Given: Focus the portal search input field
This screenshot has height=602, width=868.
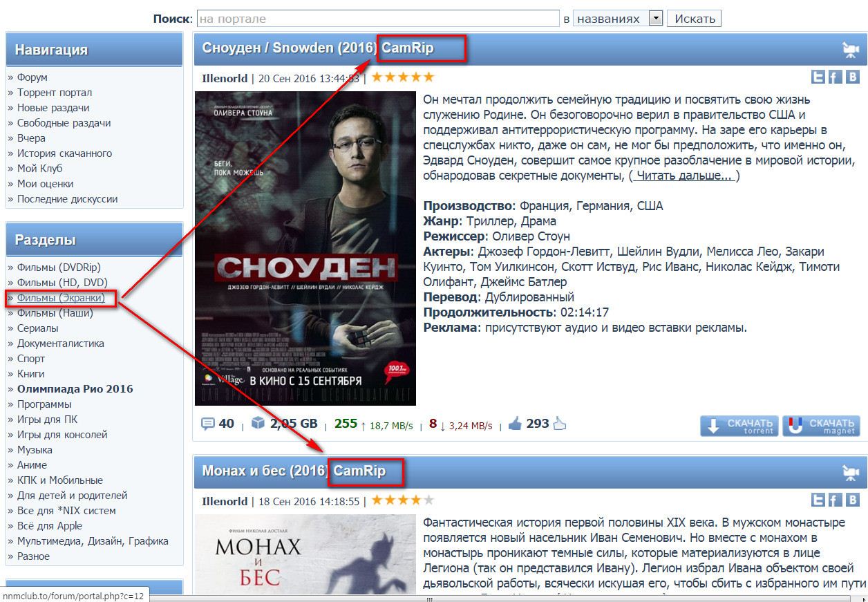Looking at the screenshot, I should [x=377, y=19].
